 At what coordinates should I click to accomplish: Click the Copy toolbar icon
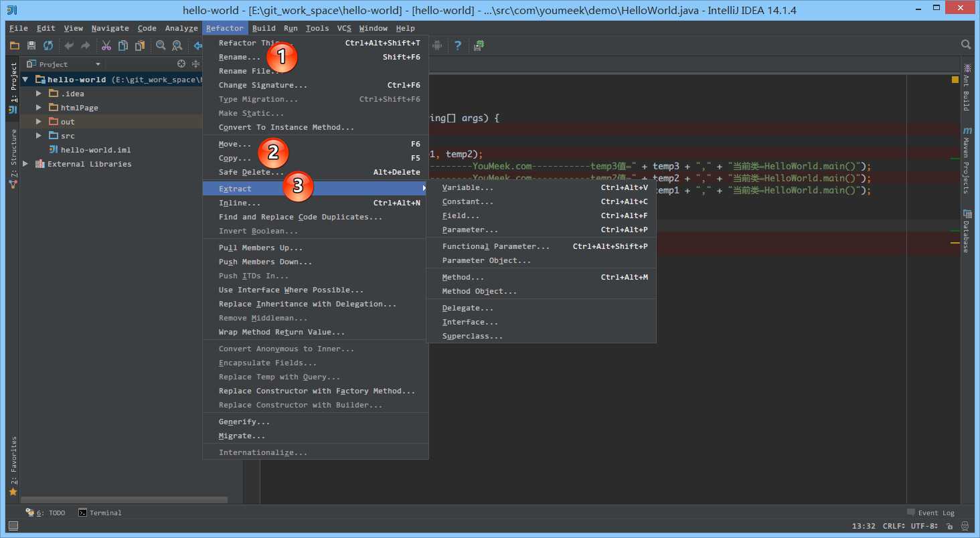[x=123, y=46]
